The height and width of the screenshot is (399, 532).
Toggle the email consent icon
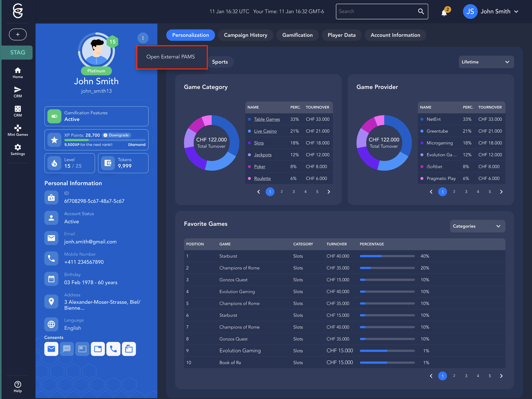click(x=51, y=349)
